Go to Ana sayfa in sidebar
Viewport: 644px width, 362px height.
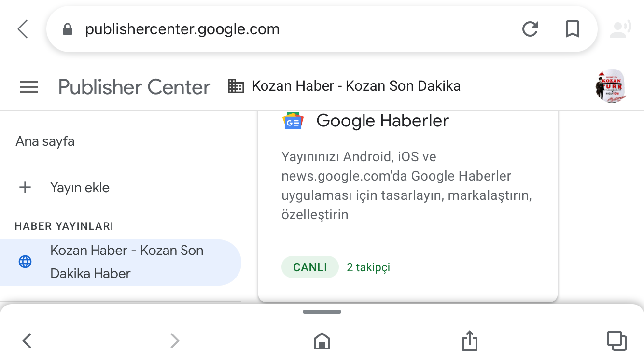(x=45, y=141)
